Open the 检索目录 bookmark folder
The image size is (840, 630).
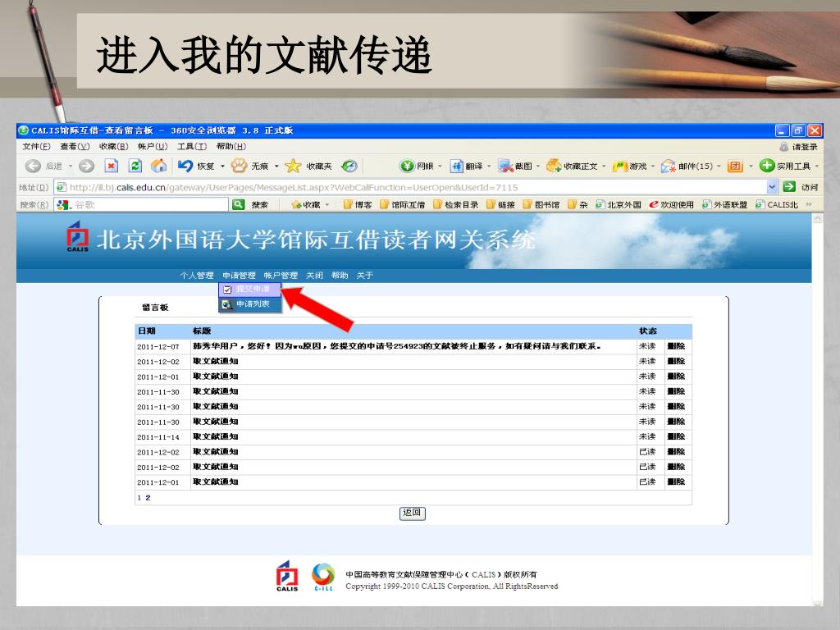(x=456, y=204)
